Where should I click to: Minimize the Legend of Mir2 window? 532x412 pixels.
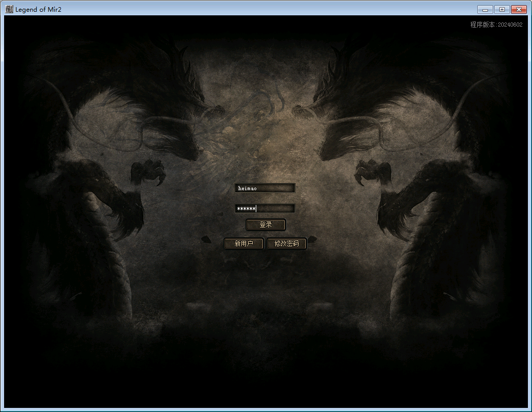[485, 9]
